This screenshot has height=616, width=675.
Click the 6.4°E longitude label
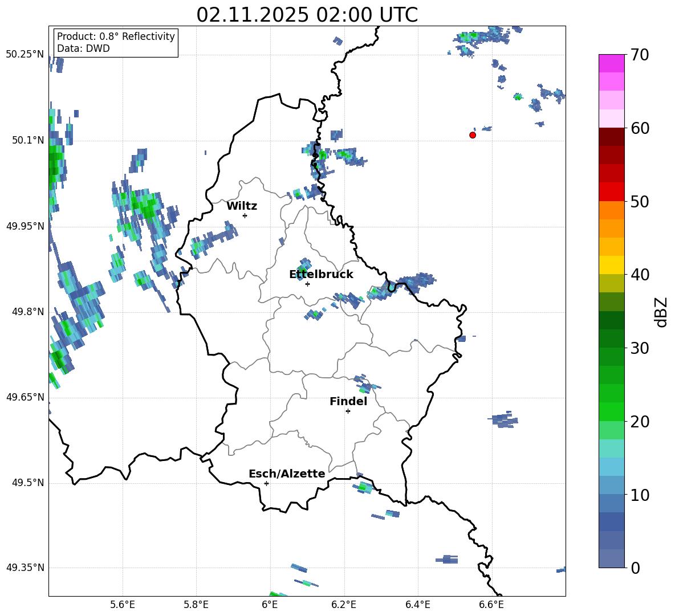417,605
